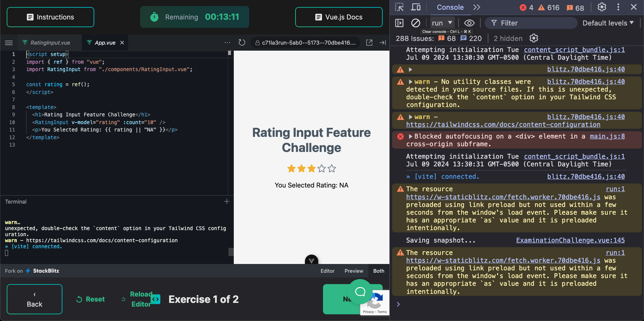Go Back to previous step
The width and height of the screenshot is (644, 321).
(35, 299)
